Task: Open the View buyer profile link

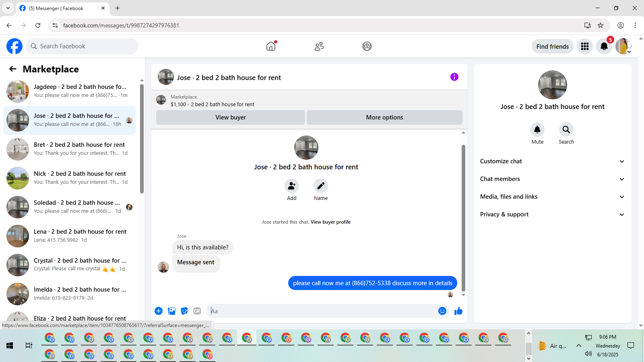Action: click(x=330, y=222)
